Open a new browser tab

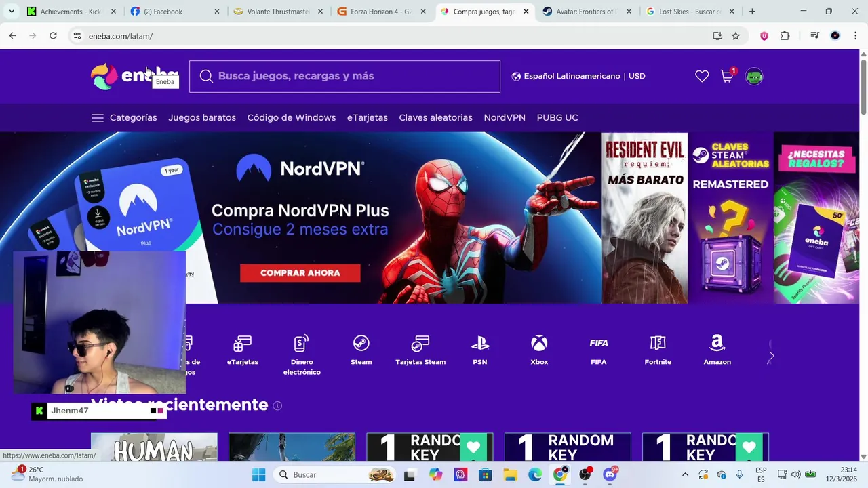(x=752, y=12)
